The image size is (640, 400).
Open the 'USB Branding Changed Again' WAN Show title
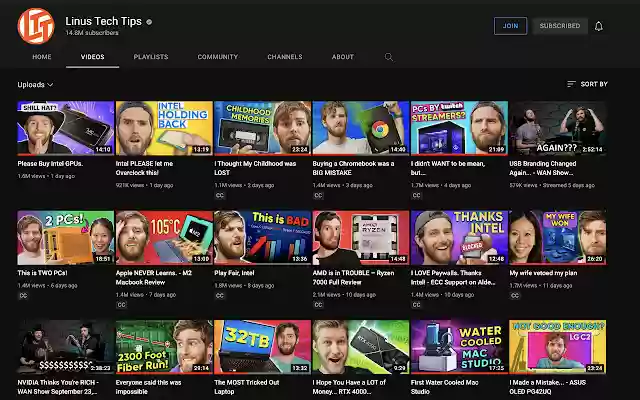click(x=542, y=168)
